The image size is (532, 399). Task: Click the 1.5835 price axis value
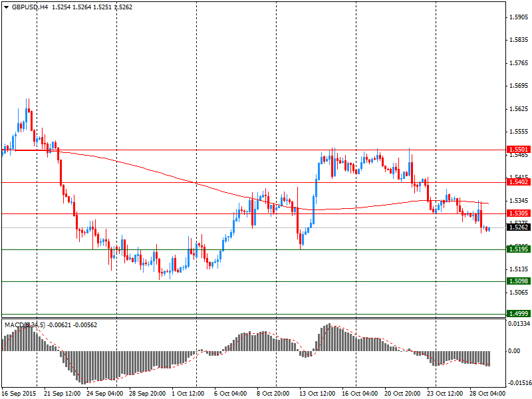(519, 40)
